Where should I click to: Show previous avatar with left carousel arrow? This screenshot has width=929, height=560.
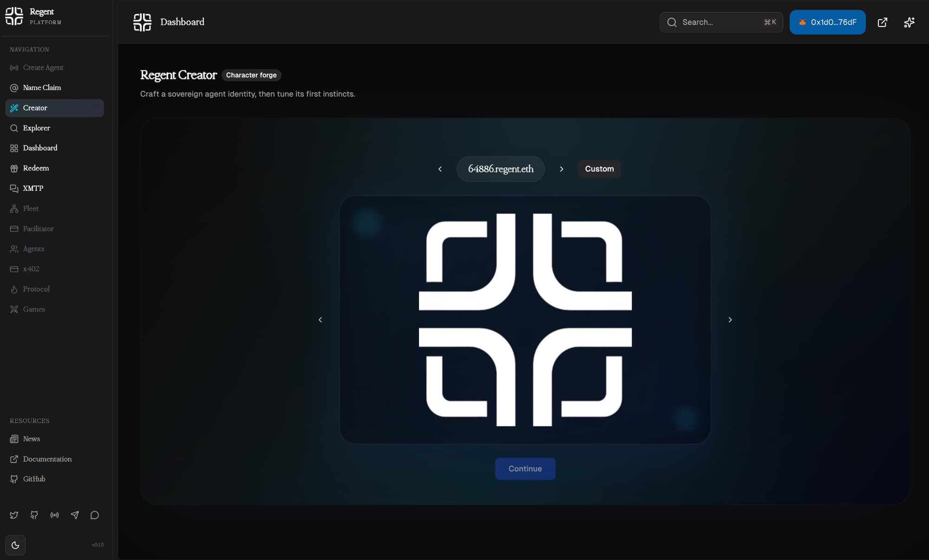click(320, 320)
